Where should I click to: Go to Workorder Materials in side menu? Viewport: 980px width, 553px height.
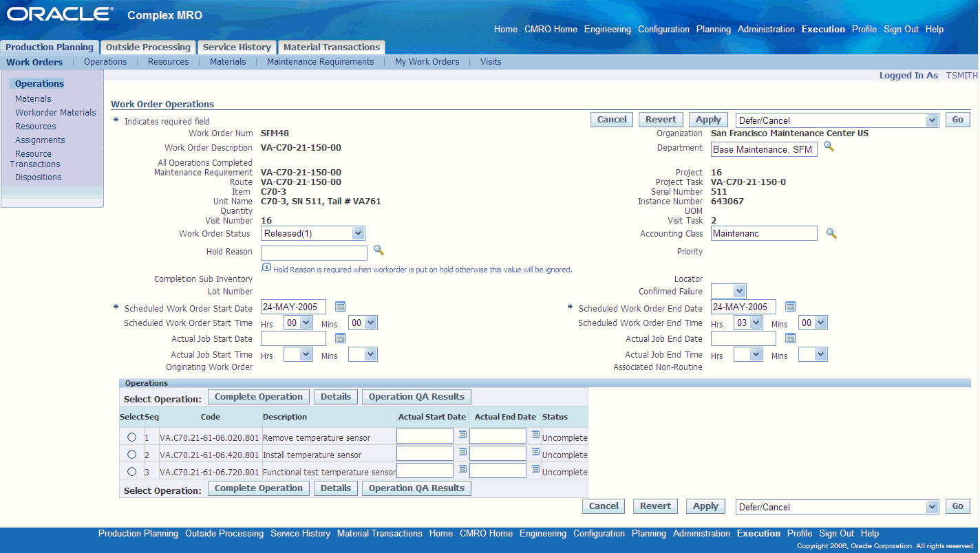[56, 113]
